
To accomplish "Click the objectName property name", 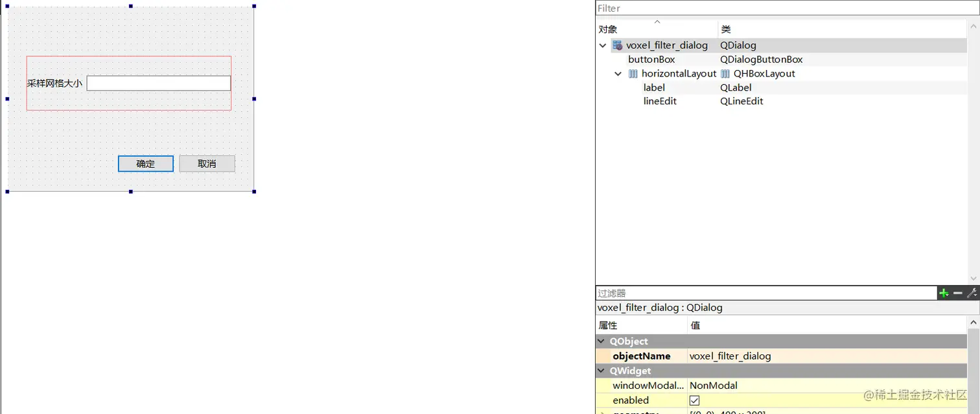I will click(x=642, y=356).
